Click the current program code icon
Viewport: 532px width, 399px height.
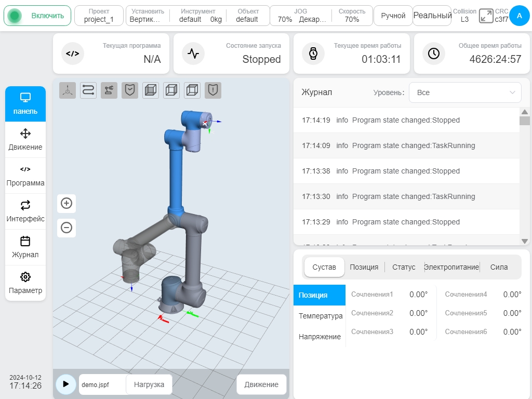coord(73,54)
